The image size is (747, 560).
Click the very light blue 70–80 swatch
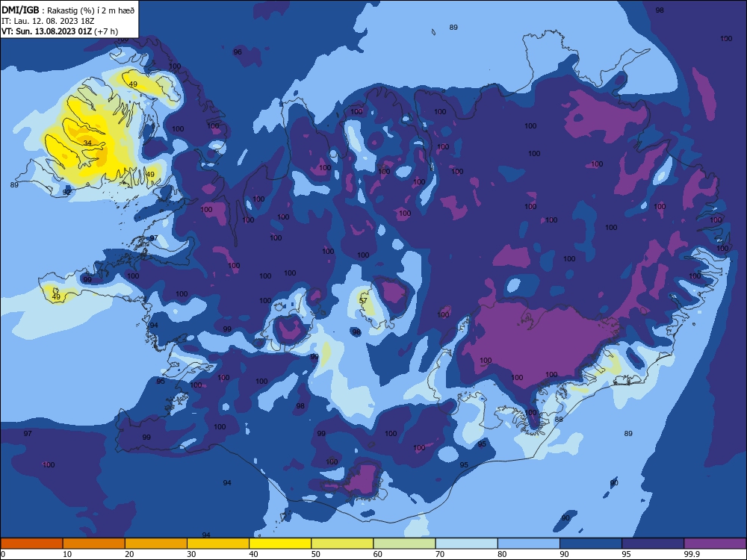(x=467, y=544)
